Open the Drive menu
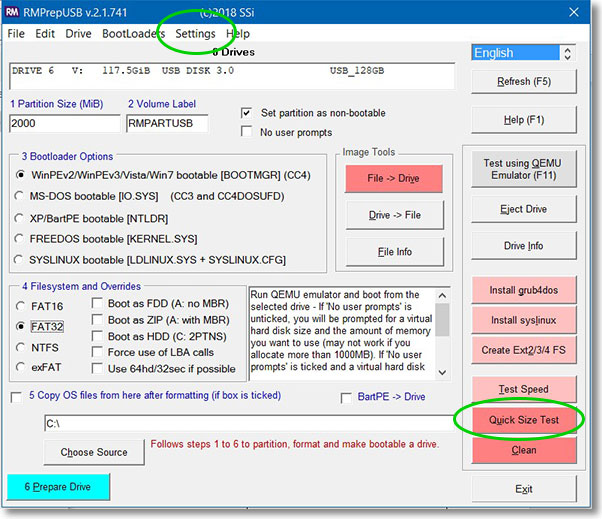Image resolution: width=602 pixels, height=519 pixels. pyautogui.click(x=78, y=34)
